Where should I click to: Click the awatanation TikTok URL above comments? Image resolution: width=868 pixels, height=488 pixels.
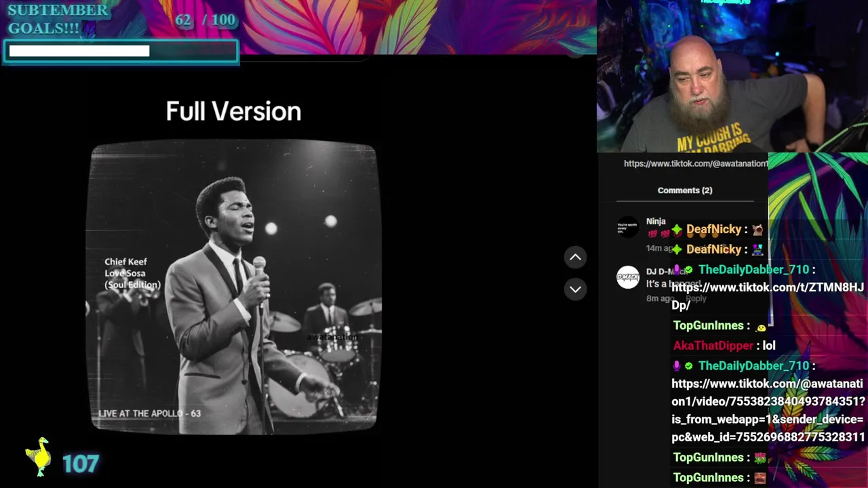coord(696,163)
